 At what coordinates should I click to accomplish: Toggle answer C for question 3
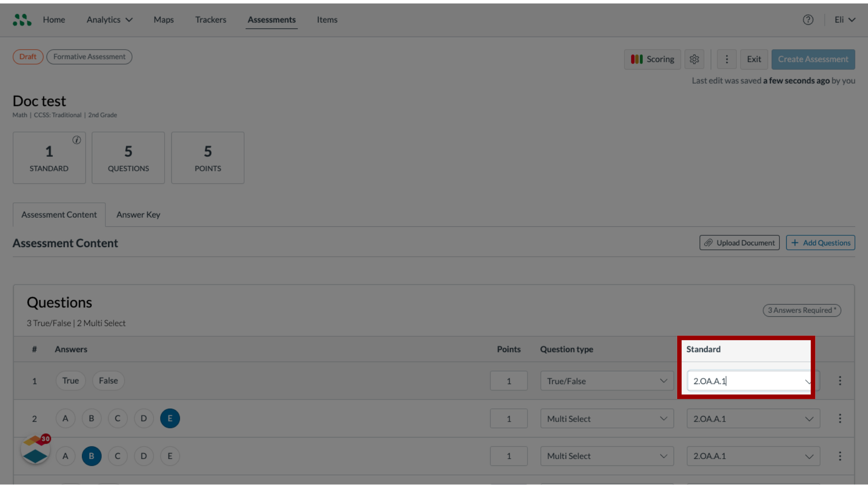118,456
